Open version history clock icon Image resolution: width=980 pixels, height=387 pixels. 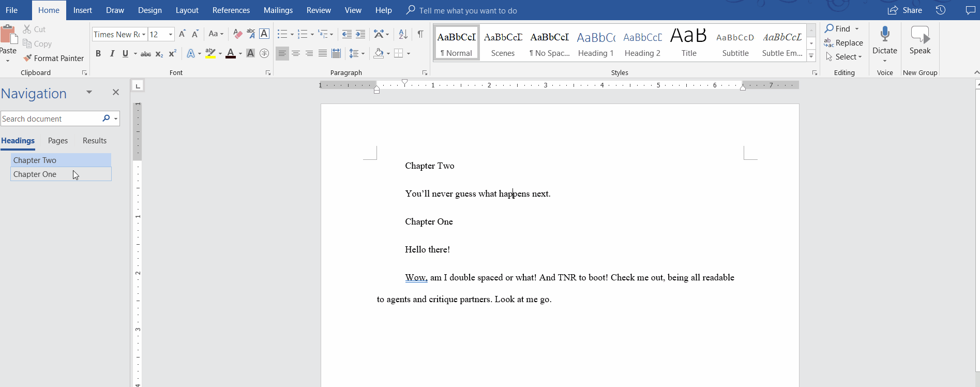tap(941, 10)
